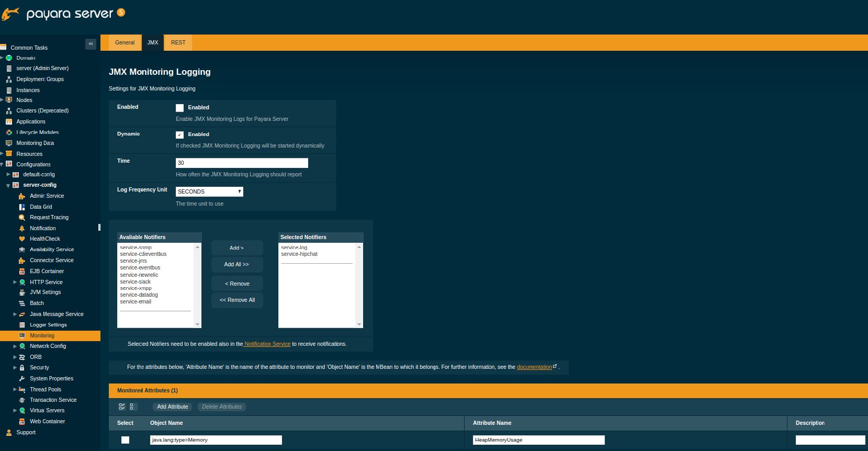Click the Data Grid icon
This screenshot has height=451, width=868.
click(x=22, y=207)
